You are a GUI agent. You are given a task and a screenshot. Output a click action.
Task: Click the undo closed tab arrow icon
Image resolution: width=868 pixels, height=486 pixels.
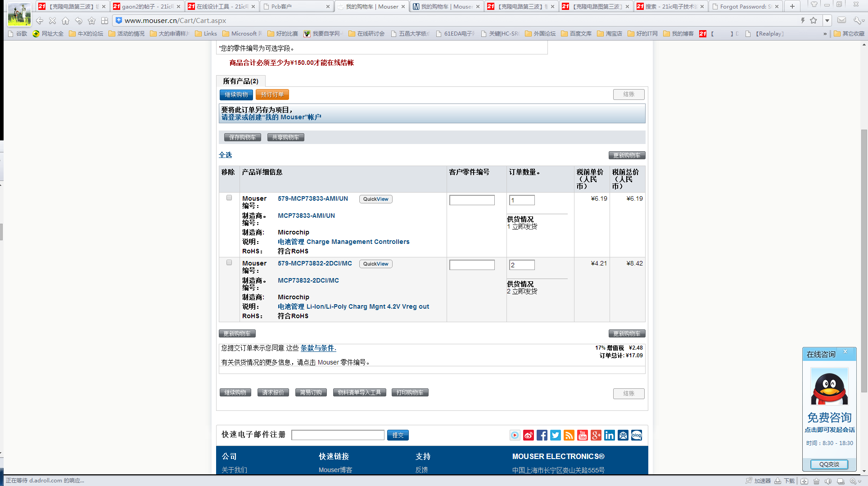(x=79, y=21)
